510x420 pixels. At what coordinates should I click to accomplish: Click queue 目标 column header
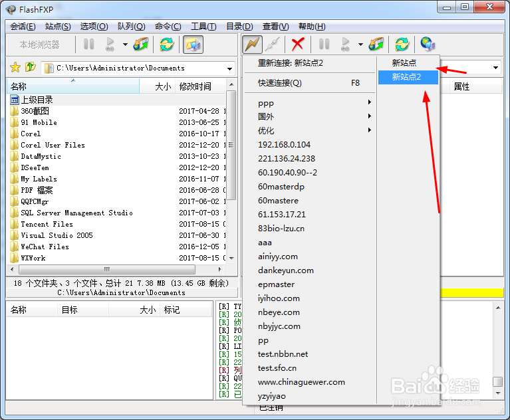[83, 310]
